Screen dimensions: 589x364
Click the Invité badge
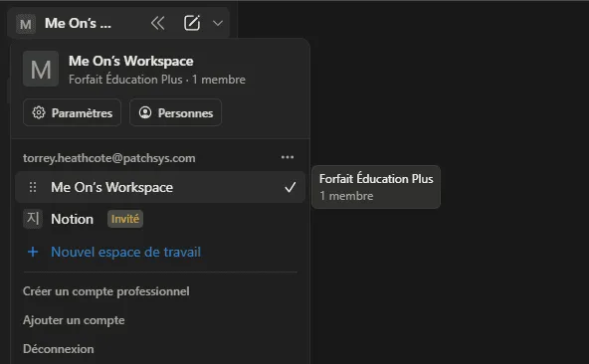(x=125, y=219)
